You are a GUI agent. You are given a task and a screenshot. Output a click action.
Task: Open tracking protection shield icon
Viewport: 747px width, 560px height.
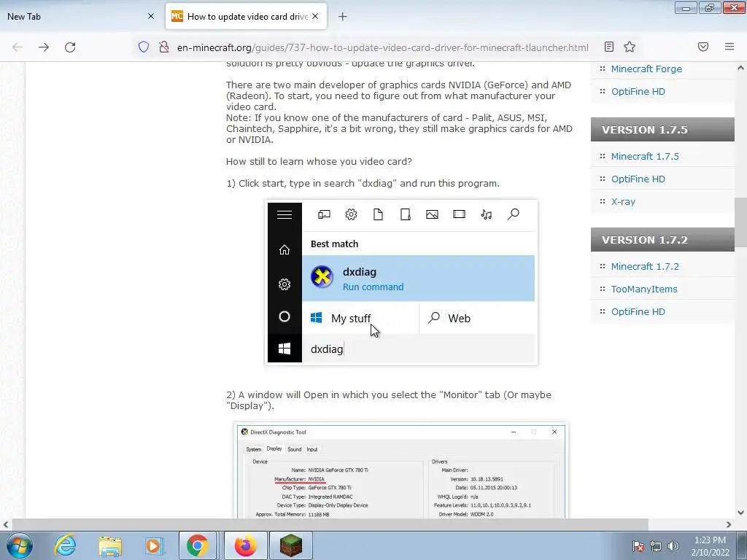coord(144,47)
